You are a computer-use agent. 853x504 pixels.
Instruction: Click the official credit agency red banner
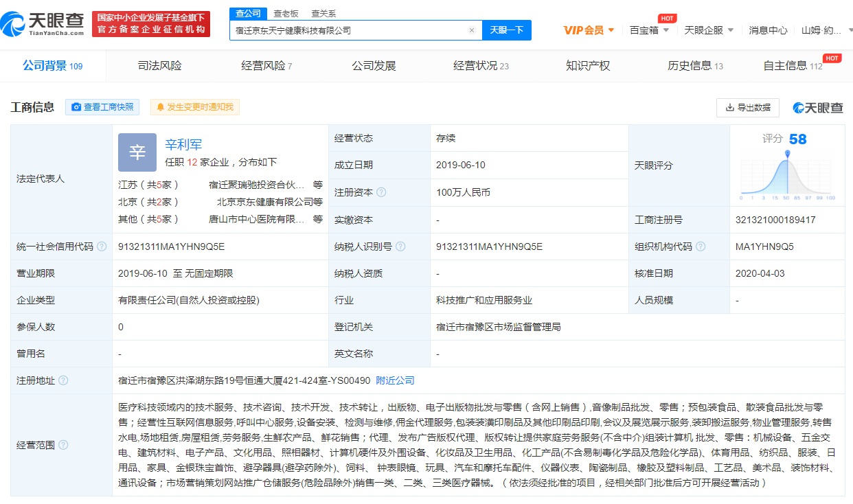[151, 24]
